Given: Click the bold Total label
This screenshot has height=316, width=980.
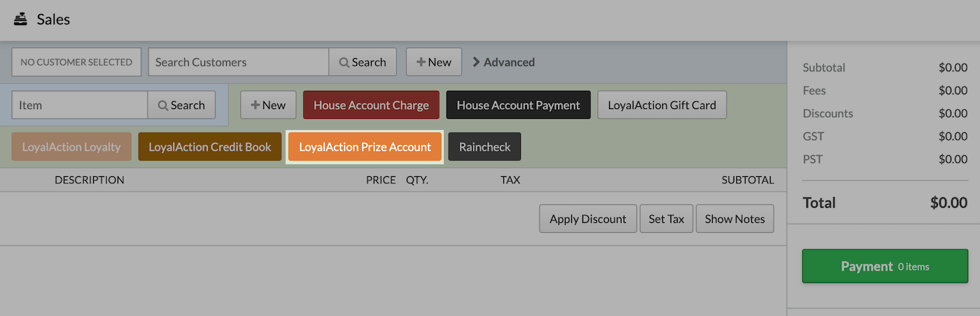Looking at the screenshot, I should coord(819,203).
